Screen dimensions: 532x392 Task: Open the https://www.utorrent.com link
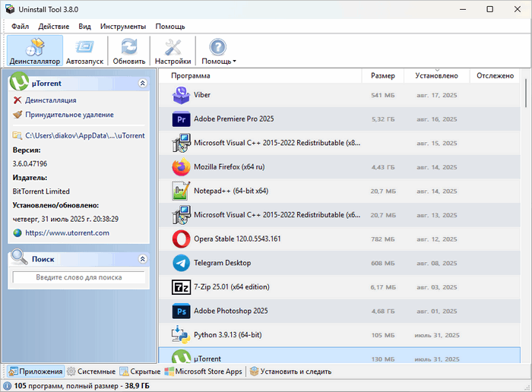coord(67,233)
